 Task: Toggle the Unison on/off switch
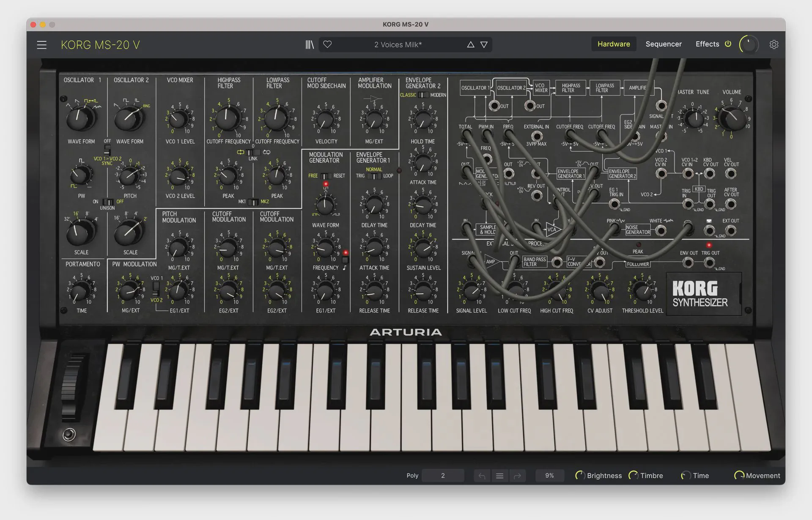pyautogui.click(x=107, y=202)
